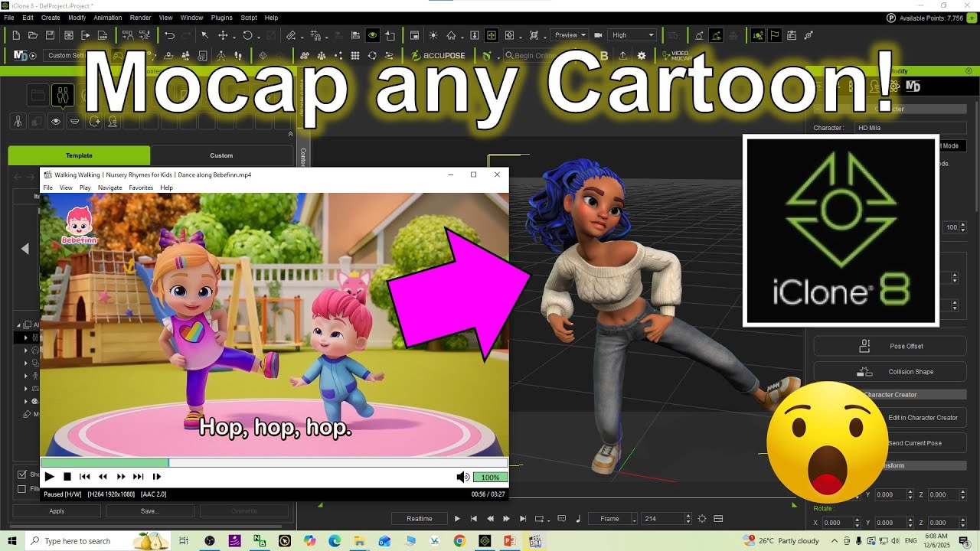Open the media player Navigate menu
The height and width of the screenshot is (551, 980).
[x=110, y=187]
